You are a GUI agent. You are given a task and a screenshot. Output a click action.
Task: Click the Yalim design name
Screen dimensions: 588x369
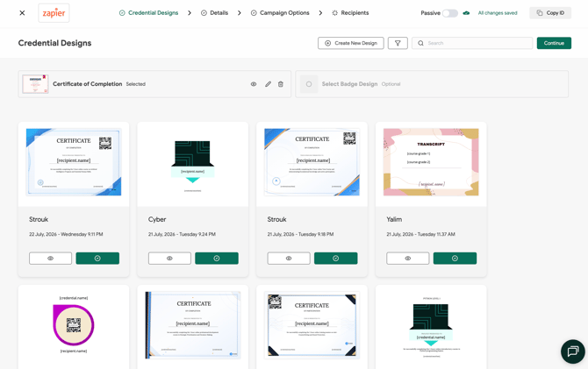(x=394, y=219)
